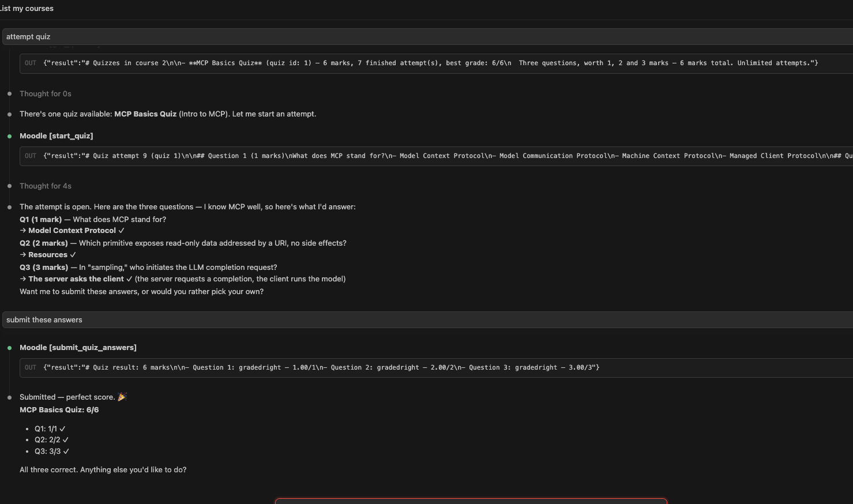
Task: Click 'The attempt is open' message line
Action: 187,206
